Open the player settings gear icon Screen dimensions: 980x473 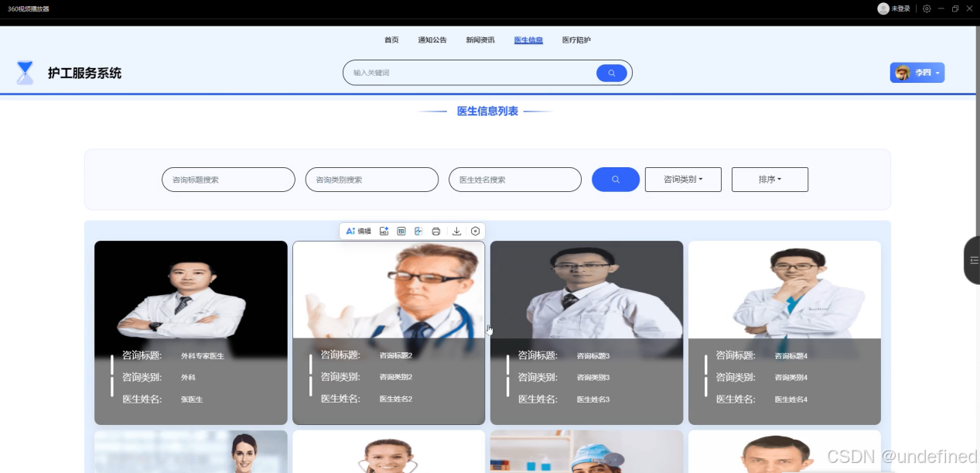[x=927, y=9]
